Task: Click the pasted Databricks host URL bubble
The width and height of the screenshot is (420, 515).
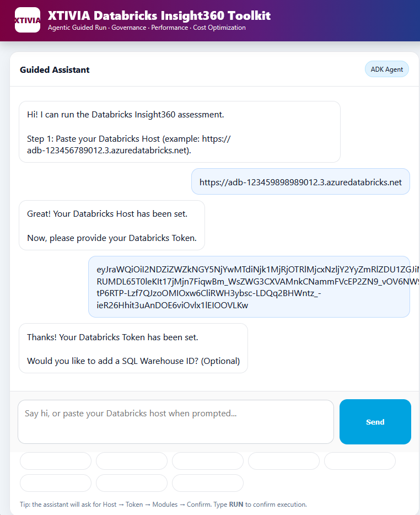Action: tap(300, 181)
